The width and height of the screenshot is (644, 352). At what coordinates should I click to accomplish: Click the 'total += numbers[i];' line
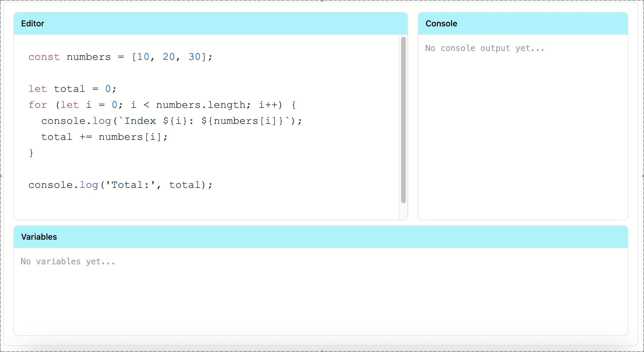104,137
